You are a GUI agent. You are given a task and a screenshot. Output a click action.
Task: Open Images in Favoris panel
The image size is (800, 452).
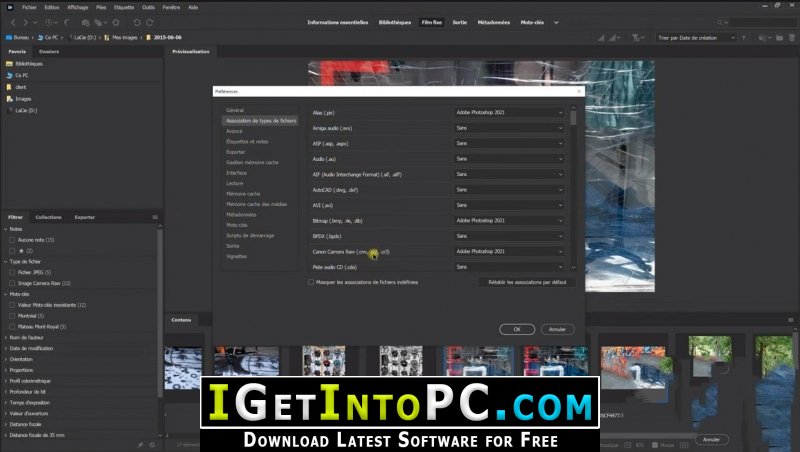click(x=23, y=99)
